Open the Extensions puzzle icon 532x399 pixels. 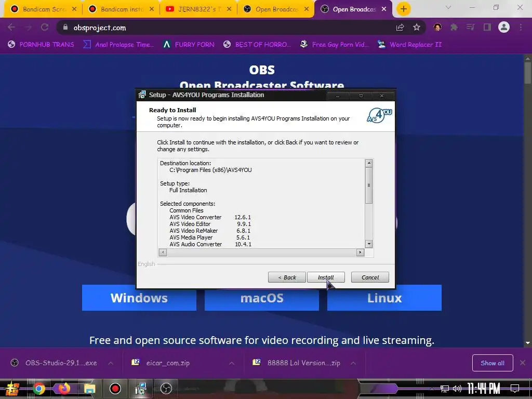(x=454, y=28)
